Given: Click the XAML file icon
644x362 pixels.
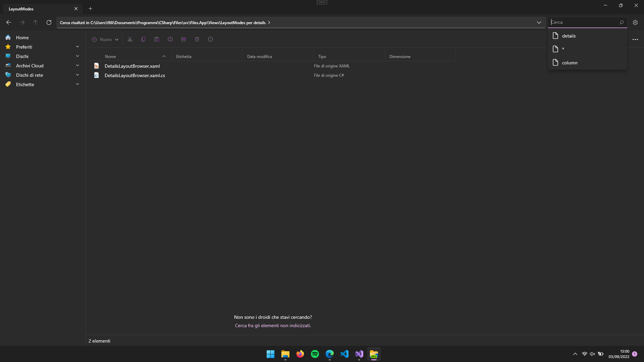Looking at the screenshot, I should (96, 66).
